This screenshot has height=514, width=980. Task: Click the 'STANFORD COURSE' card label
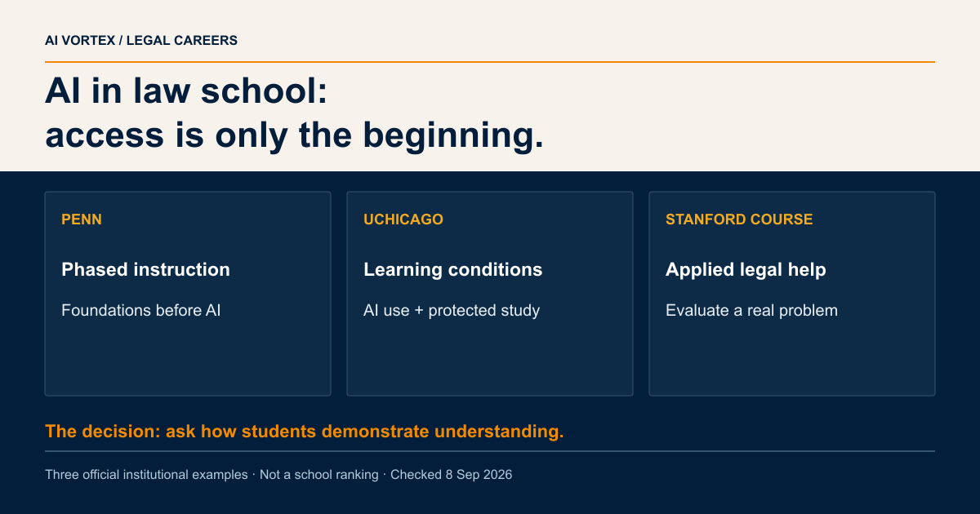[x=739, y=219]
